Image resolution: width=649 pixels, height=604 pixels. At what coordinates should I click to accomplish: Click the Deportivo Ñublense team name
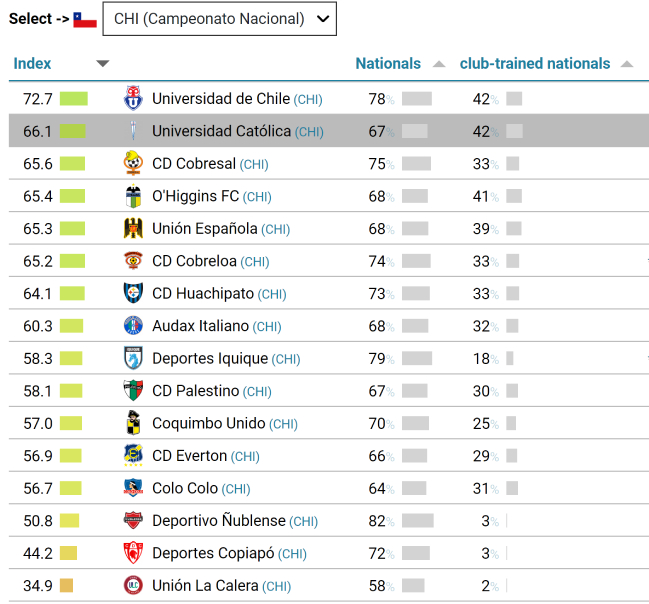(219, 521)
